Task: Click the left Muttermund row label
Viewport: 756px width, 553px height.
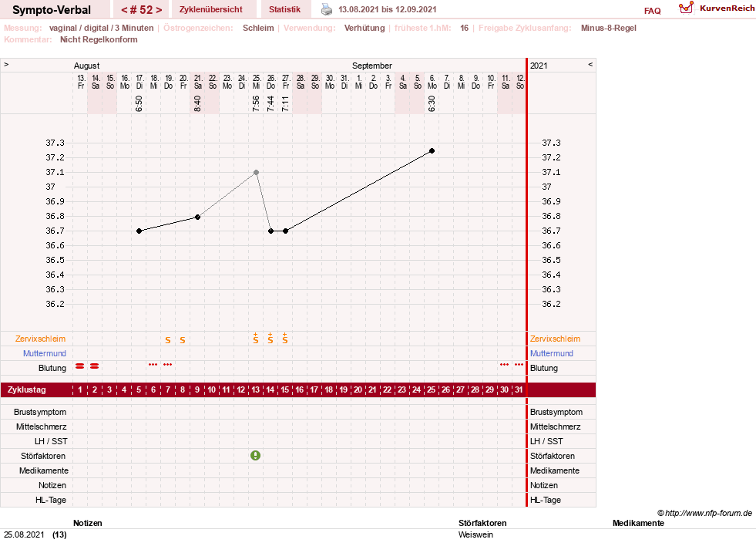Action: pyautogui.click(x=45, y=353)
